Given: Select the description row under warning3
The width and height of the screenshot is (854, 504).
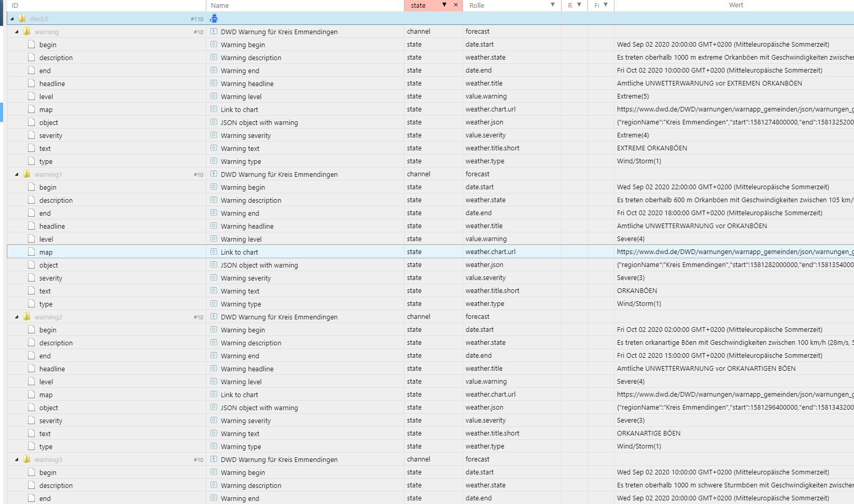Looking at the screenshot, I should (x=430, y=485).
